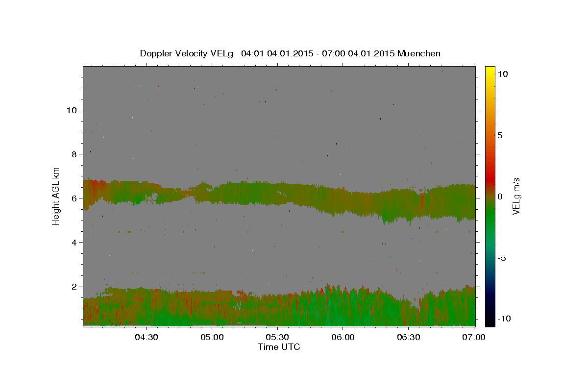588x392 pixels.
Task: Click the 07:00 time tick label
Action: [474, 337]
